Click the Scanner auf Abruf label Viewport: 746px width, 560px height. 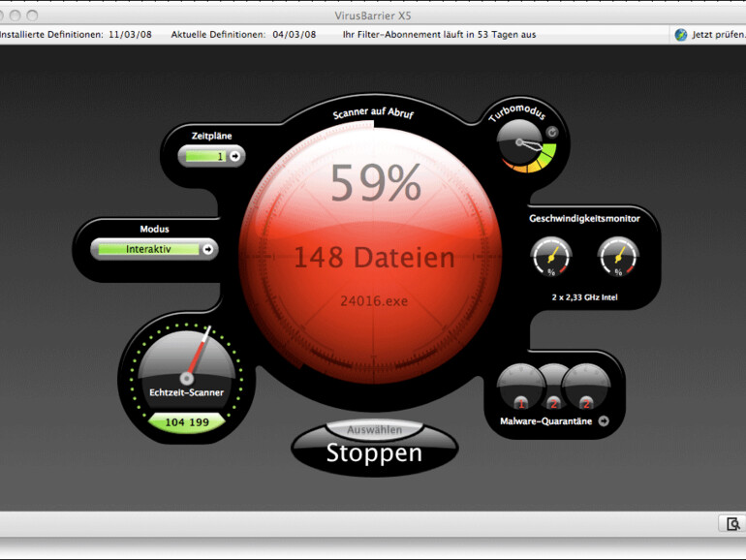click(373, 113)
